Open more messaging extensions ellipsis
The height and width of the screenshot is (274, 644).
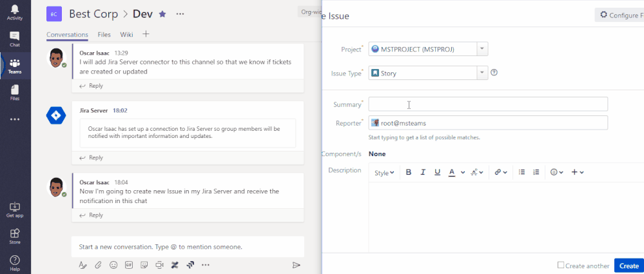[206, 265]
